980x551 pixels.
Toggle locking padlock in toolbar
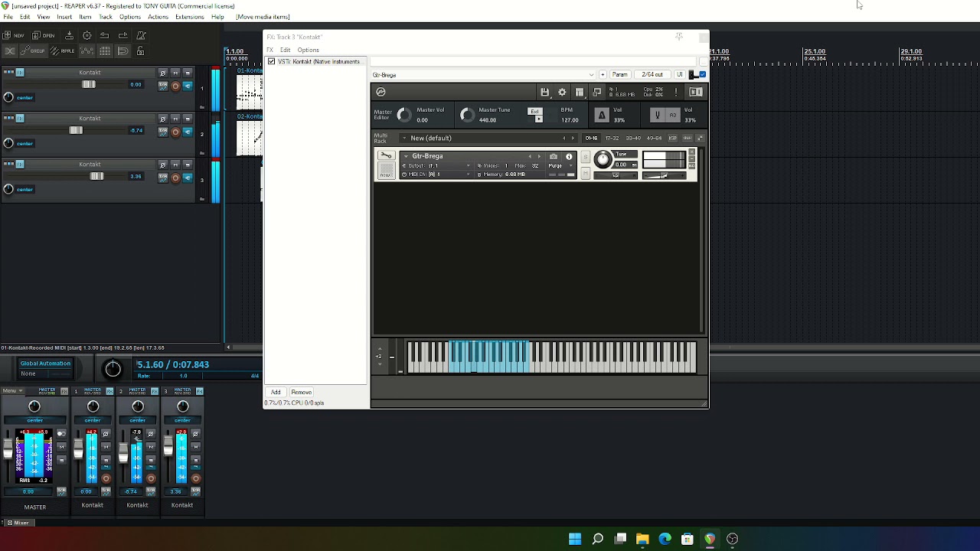click(x=142, y=51)
